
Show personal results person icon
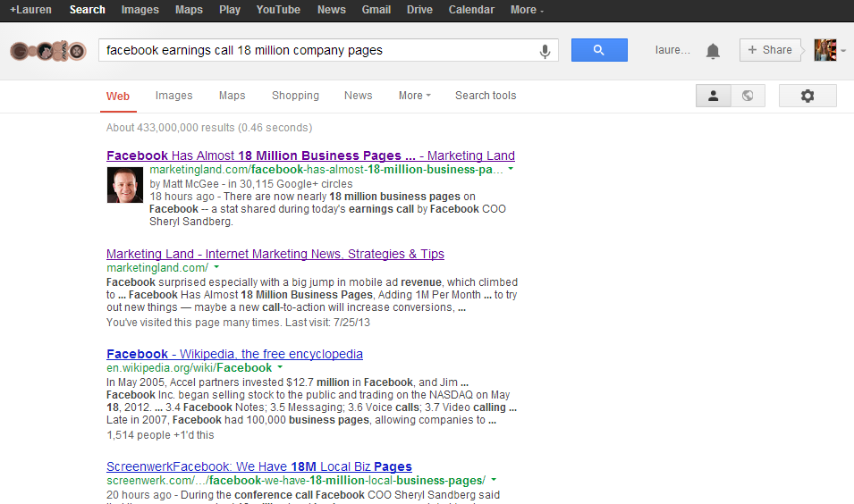tap(713, 96)
